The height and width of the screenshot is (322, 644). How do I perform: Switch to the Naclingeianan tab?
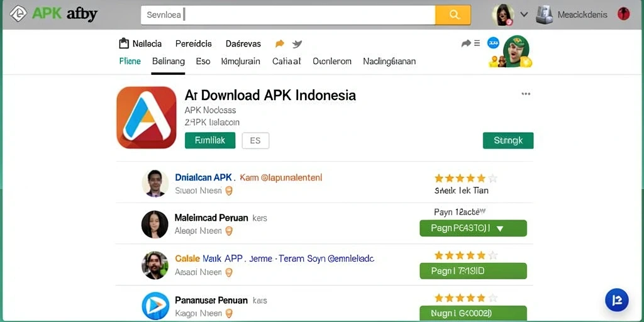coord(389,62)
